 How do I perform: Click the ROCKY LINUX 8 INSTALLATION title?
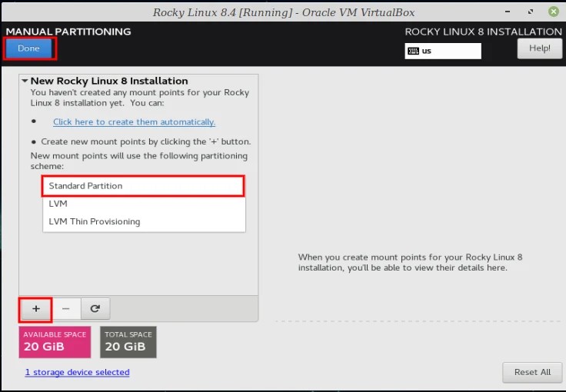(x=483, y=32)
